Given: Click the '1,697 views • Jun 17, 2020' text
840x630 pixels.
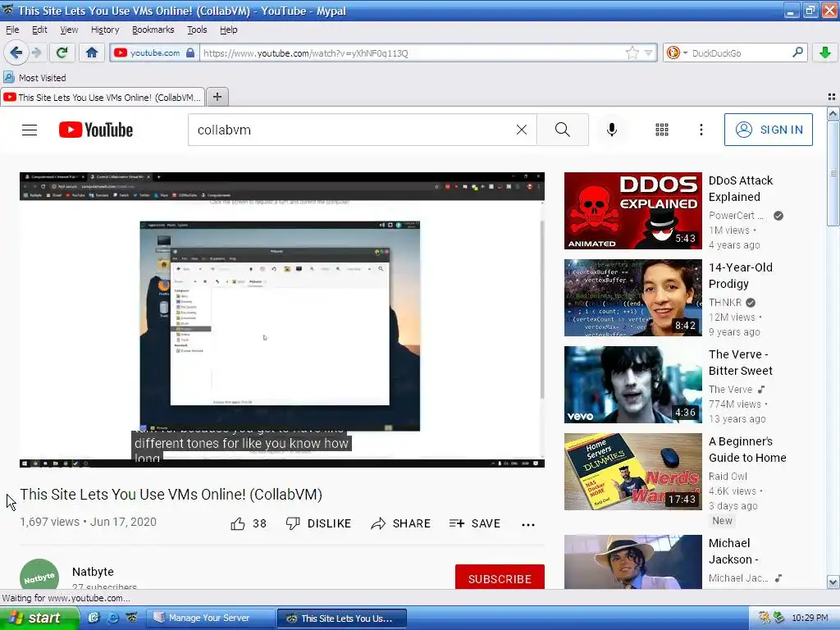Looking at the screenshot, I should click(88, 522).
